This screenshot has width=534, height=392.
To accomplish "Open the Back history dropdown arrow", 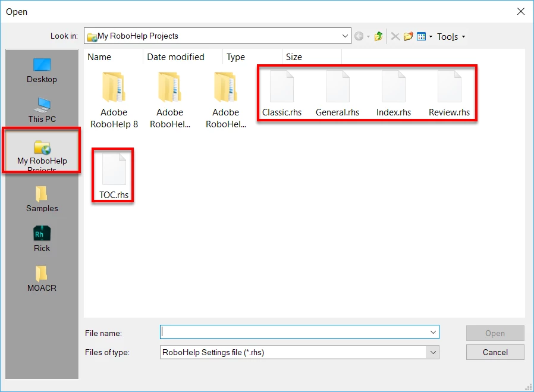I will (x=368, y=36).
